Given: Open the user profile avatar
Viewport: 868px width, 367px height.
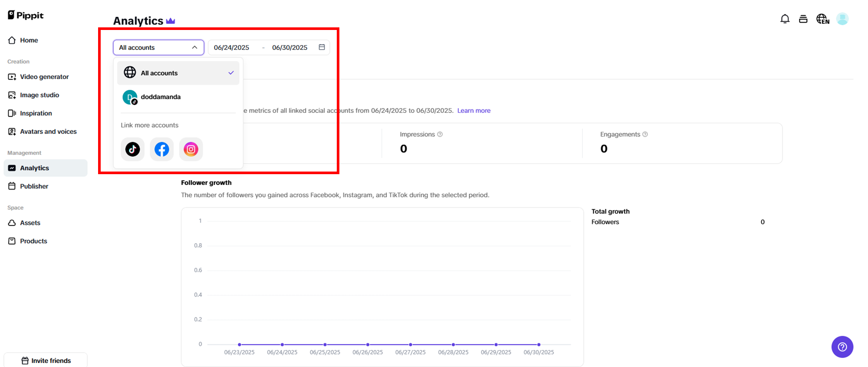Looking at the screenshot, I should [x=842, y=19].
